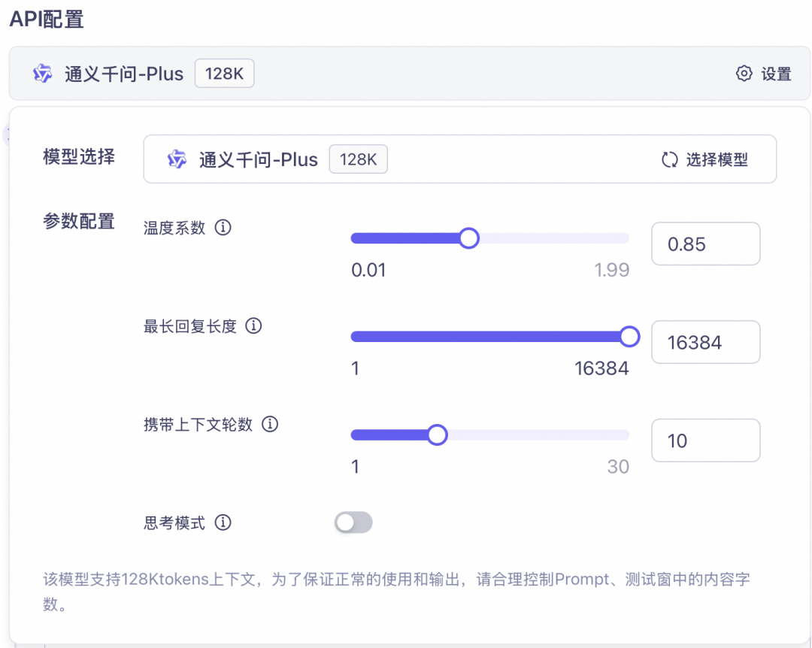Screen dimensions: 812x648
Task: Click Tongyi Qianwen logo in top header bar
Action: point(42,74)
